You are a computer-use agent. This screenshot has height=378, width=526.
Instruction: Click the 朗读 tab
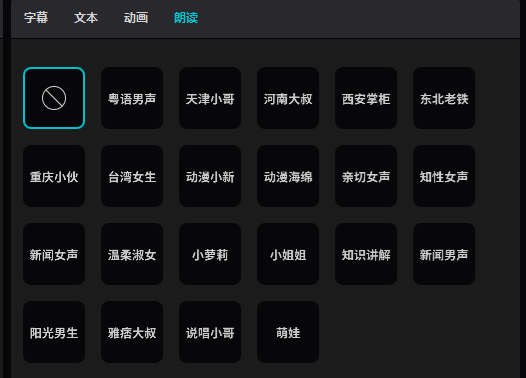(186, 17)
